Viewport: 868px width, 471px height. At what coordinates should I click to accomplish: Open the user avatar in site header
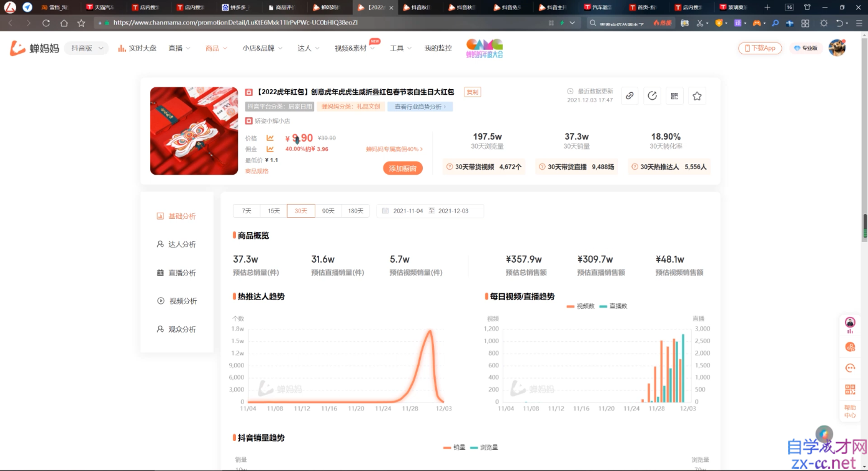[837, 47]
